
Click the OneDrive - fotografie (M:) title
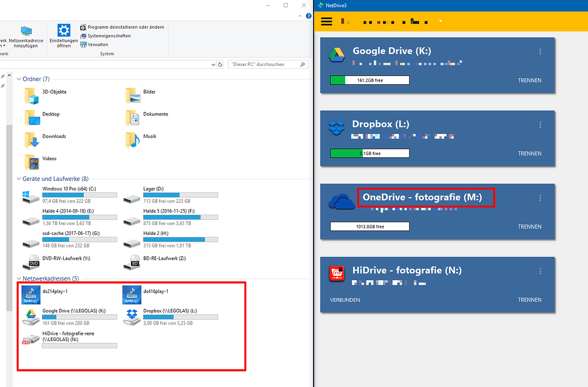pyautogui.click(x=422, y=198)
